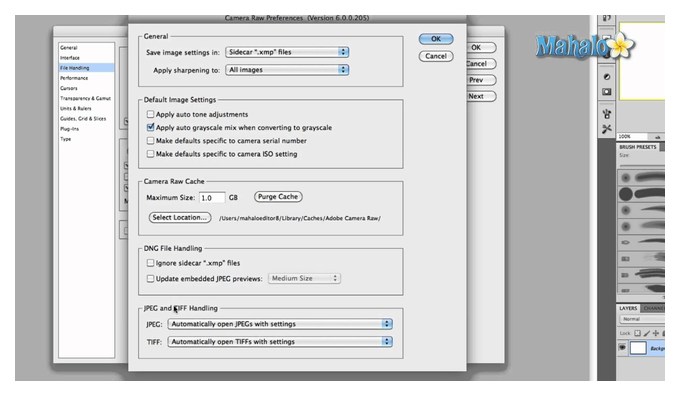This screenshot has width=680, height=396.
Task: Lock transparent pixels in Layers panel
Action: click(637, 333)
